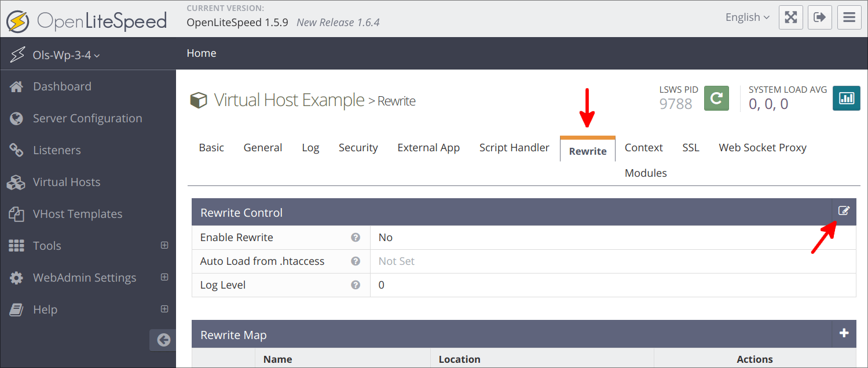Click the Dashboard home icon
This screenshot has width=868, height=368.
point(17,86)
